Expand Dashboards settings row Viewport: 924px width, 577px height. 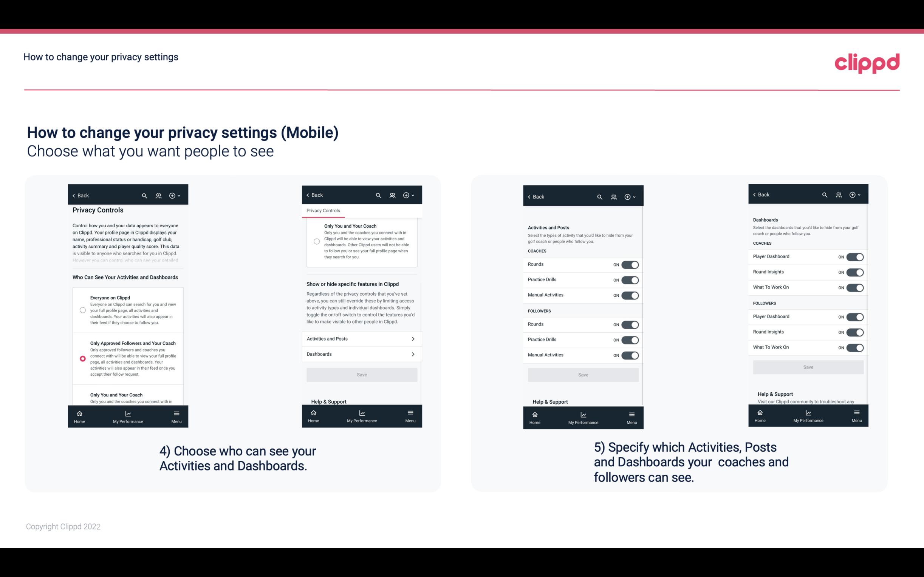(x=361, y=354)
